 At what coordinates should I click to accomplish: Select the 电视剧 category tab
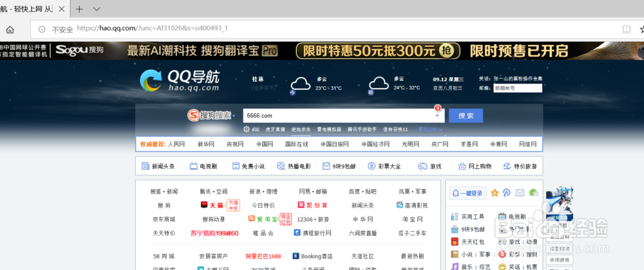click(x=204, y=166)
